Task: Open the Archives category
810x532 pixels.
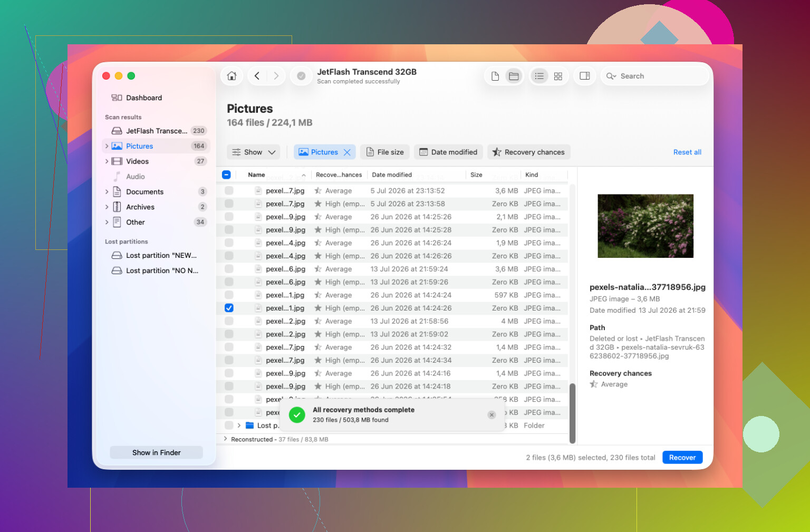Action: 156,207
